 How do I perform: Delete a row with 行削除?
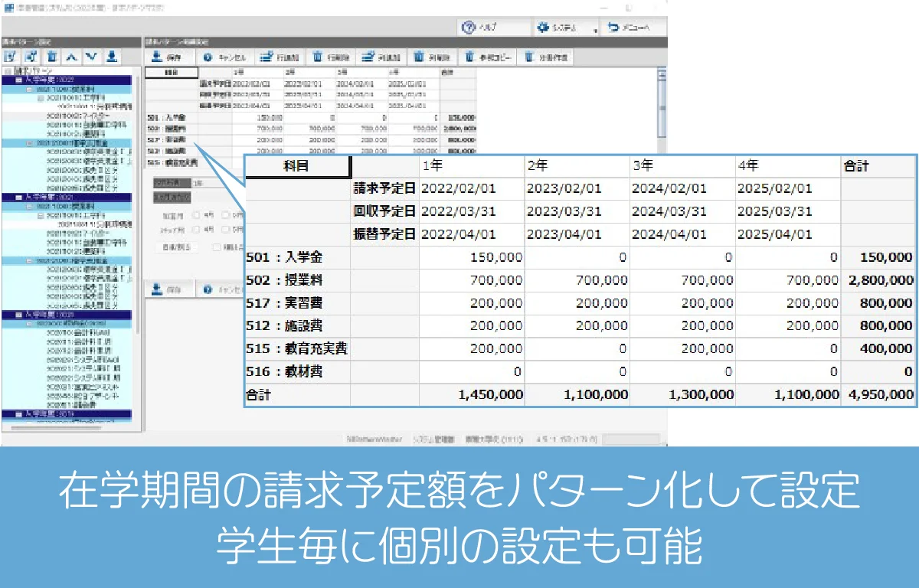pos(331,57)
